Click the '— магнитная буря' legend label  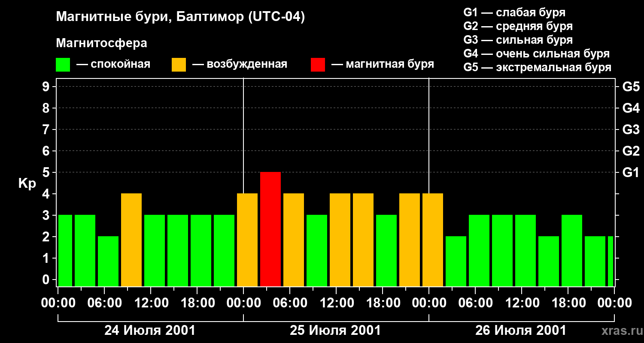point(383,64)
